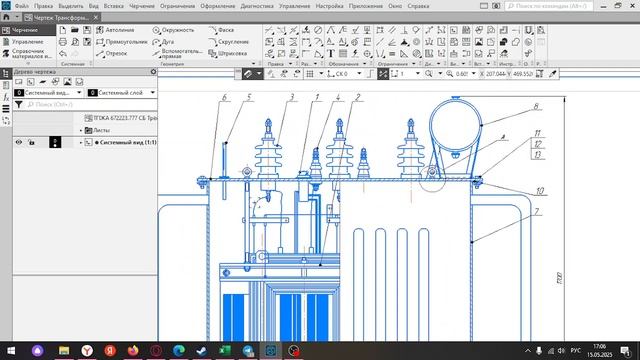Open the zoom factor 0.60 dropdown
This screenshot has width=640, height=360.
[474, 74]
